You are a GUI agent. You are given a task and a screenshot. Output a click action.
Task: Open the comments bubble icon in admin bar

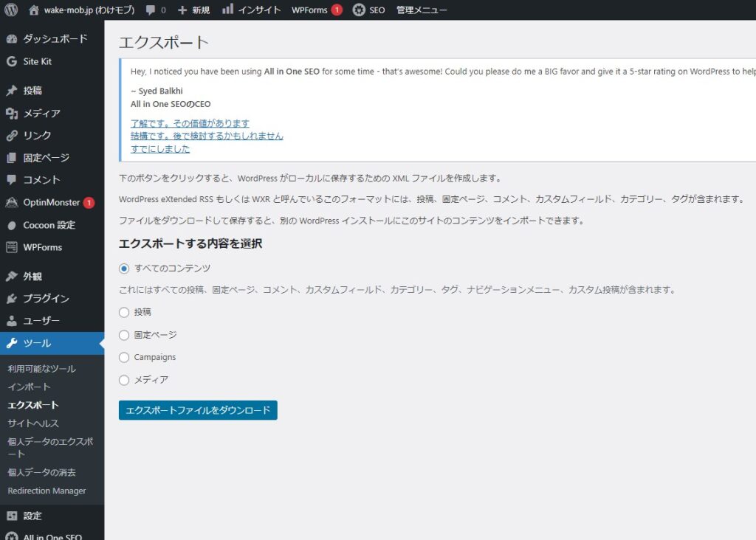[151, 10]
